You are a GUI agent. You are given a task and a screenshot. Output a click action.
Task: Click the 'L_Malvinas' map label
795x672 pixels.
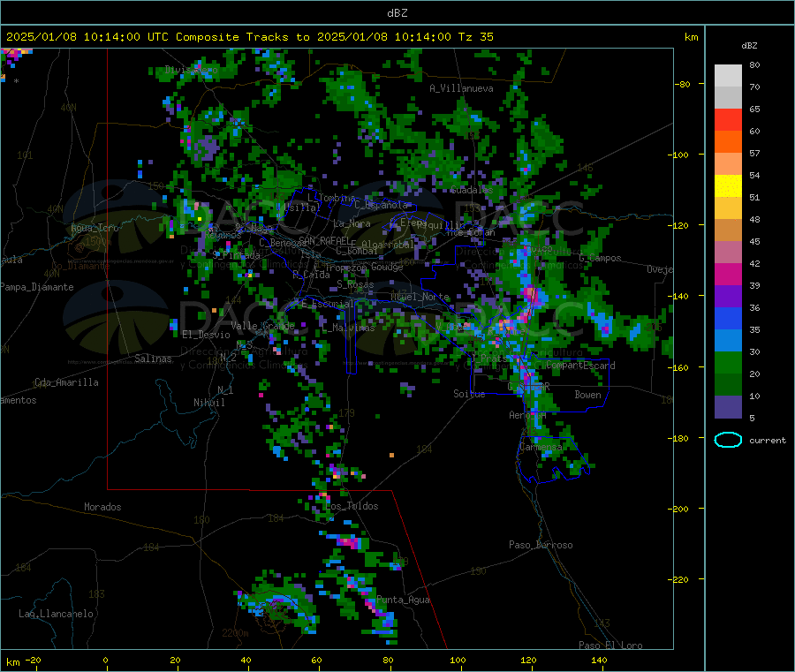[348, 328]
